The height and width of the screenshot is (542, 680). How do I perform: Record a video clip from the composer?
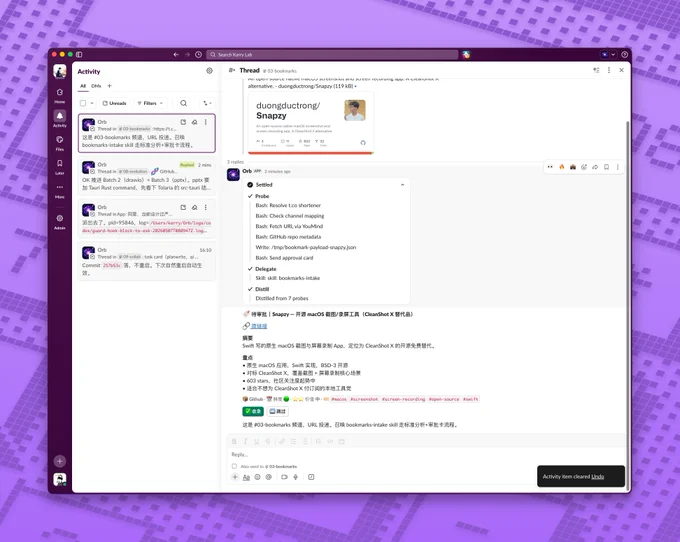point(284,477)
